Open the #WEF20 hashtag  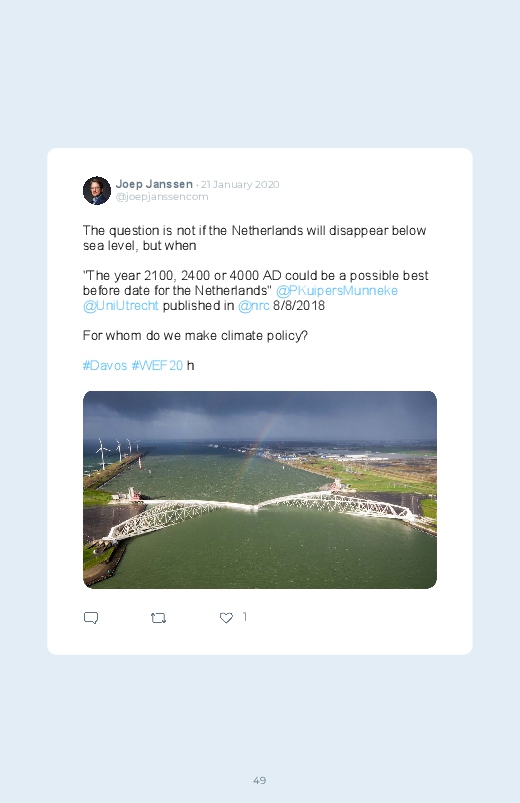[157, 365]
